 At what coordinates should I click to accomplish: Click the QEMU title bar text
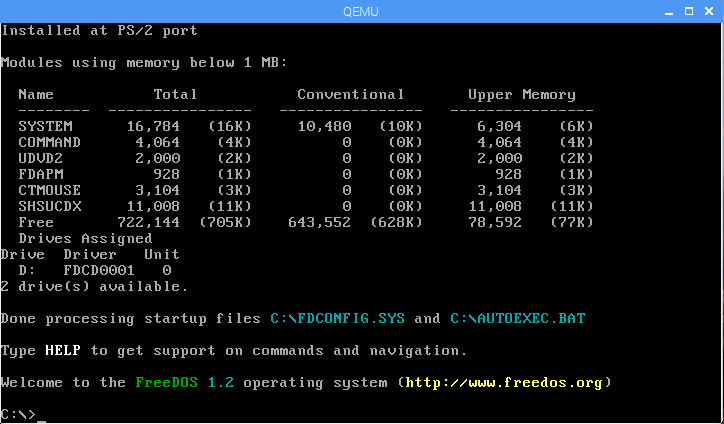pos(361,12)
